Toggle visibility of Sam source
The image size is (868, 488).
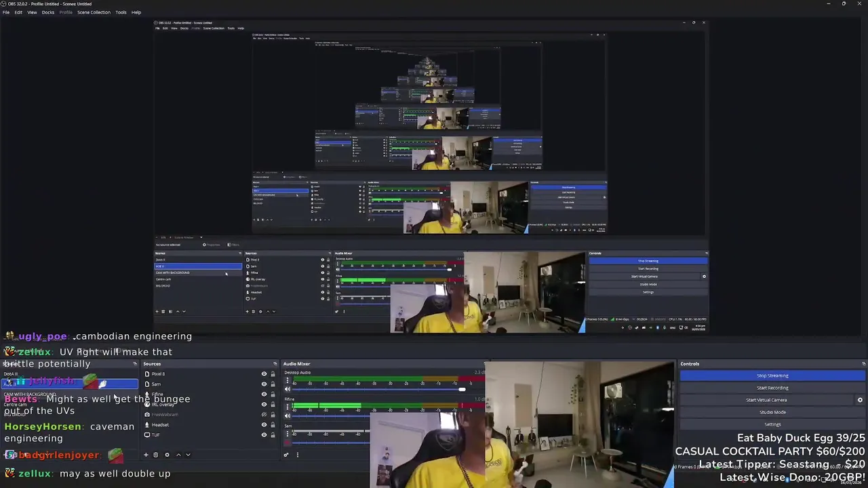264,384
